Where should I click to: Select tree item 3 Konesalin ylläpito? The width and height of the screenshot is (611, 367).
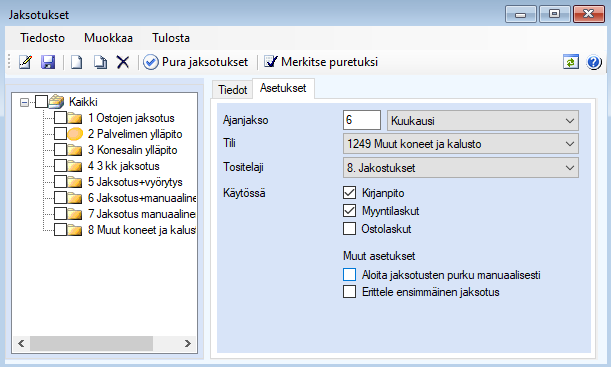pyautogui.click(x=132, y=150)
